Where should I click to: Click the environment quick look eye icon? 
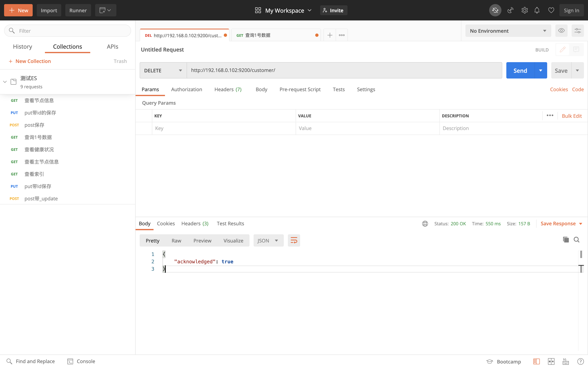(561, 31)
